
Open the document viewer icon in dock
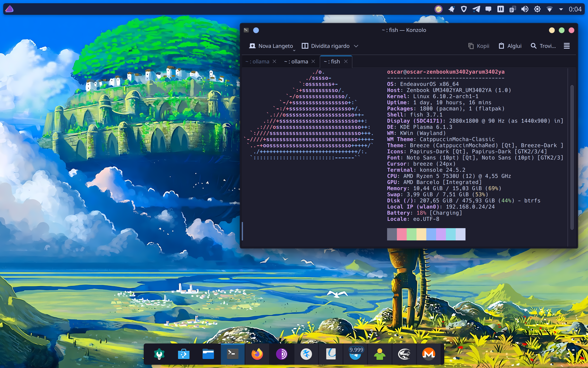[331, 354]
